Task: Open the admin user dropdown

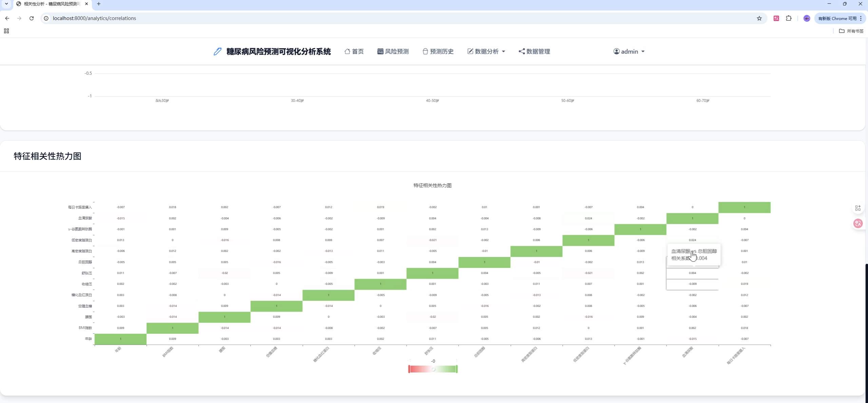Action: [629, 52]
